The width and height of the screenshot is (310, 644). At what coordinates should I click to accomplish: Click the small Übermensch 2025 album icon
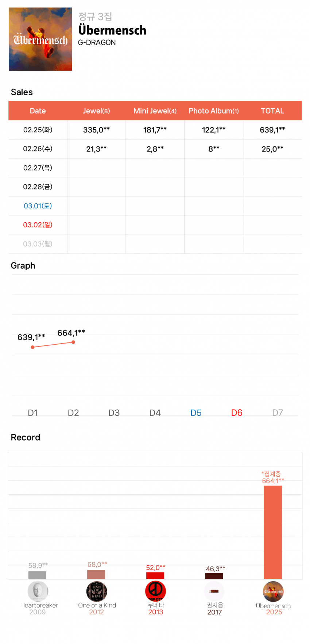coord(273,591)
